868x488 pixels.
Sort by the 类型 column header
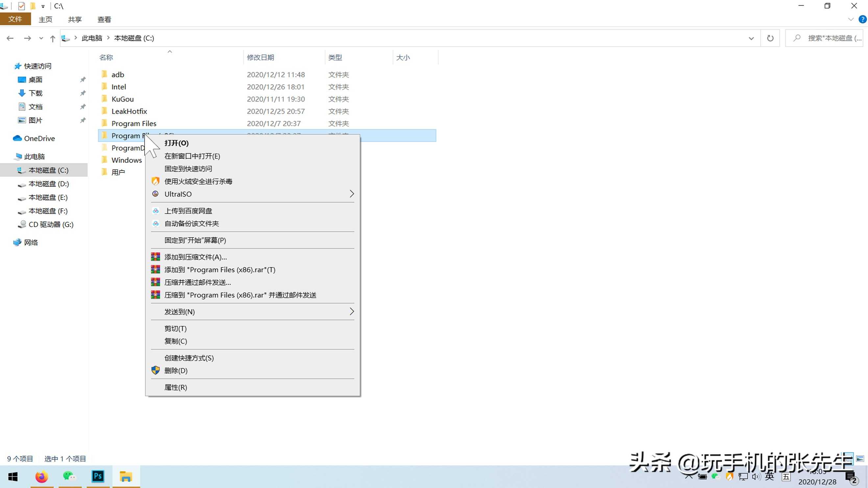tap(335, 58)
